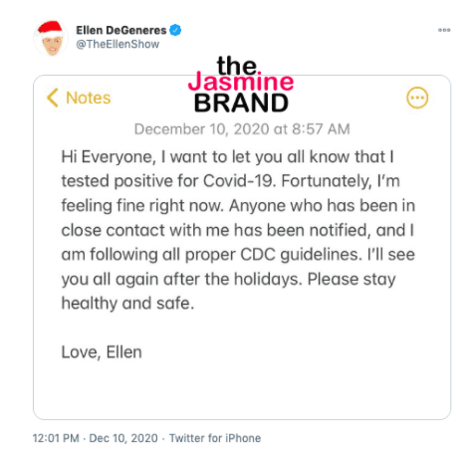Click the pink Jasmine watermark text
The image size is (476, 455).
pyautogui.click(x=241, y=82)
